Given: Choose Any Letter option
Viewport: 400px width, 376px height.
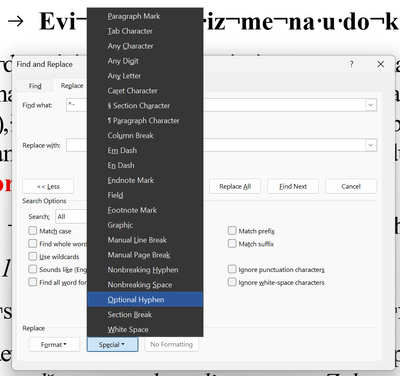Looking at the screenshot, I should pyautogui.click(x=145, y=76).
